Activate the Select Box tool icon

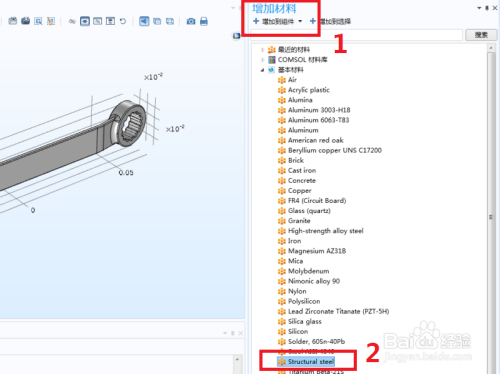click(x=38, y=21)
